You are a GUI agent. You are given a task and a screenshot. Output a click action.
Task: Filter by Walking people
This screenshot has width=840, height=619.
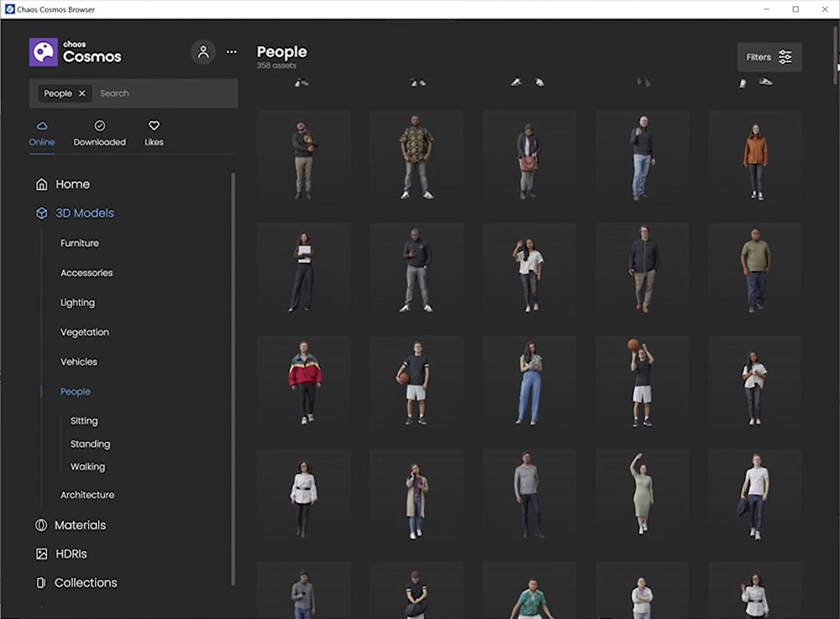(x=88, y=467)
